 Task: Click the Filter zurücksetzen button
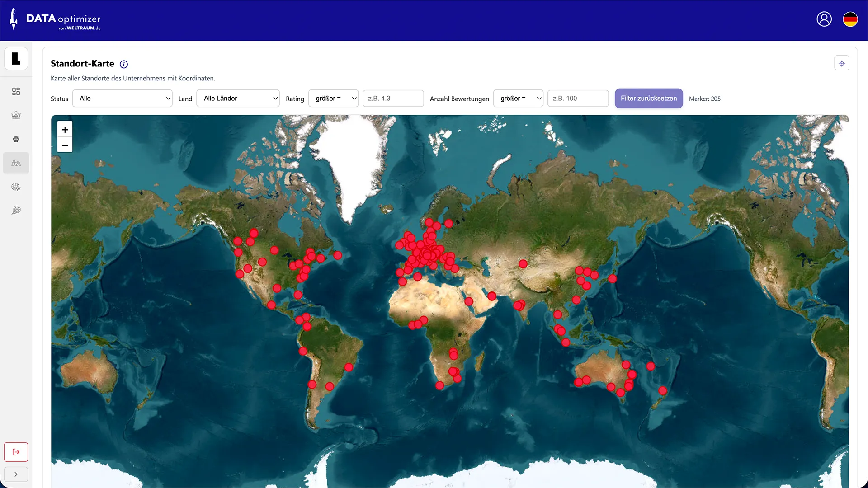pos(649,99)
